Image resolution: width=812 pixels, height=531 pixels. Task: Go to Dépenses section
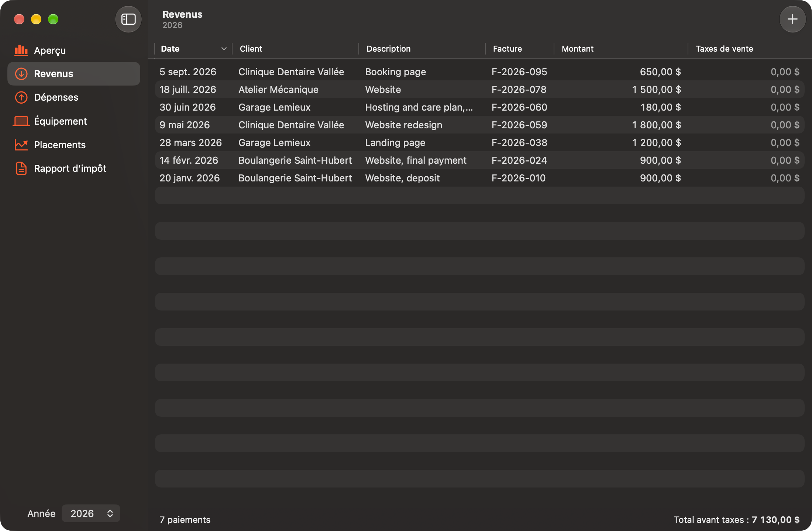(74, 97)
